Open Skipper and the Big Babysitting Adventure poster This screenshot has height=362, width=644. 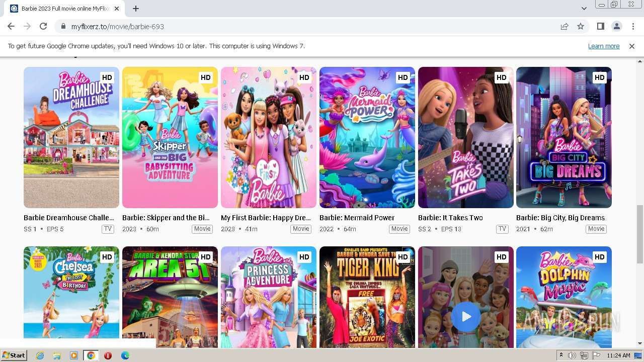click(x=170, y=137)
